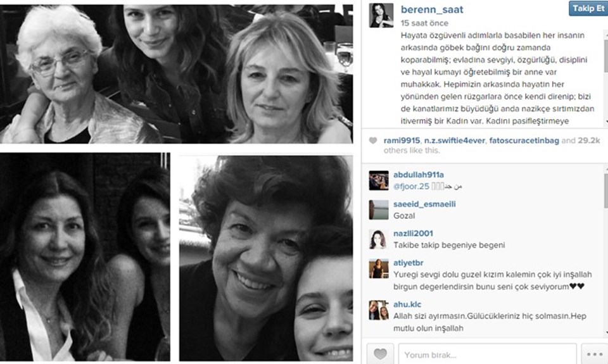The height and width of the screenshot is (364, 608).
Task: Click the top collage photo of three women
Action: 177,74
